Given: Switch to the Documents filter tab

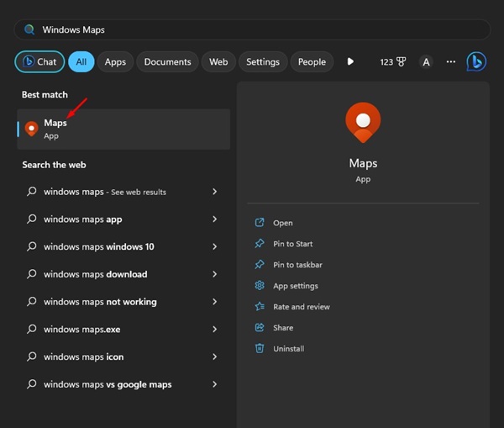Looking at the screenshot, I should click(167, 61).
